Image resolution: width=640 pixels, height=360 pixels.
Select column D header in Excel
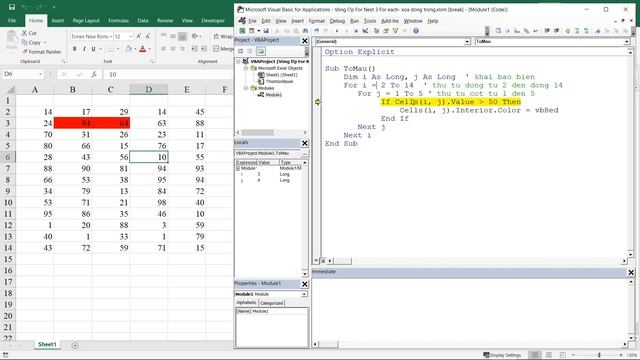click(x=149, y=89)
